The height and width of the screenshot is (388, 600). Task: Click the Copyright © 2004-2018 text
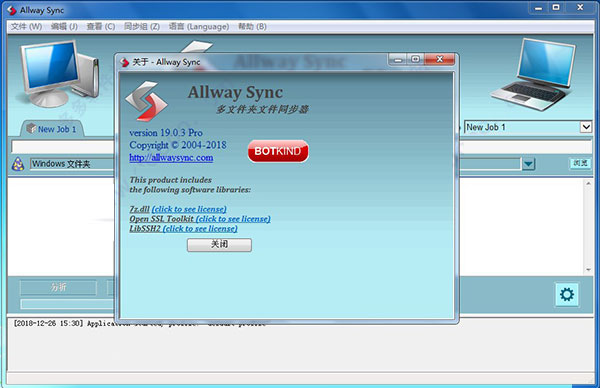click(178, 145)
